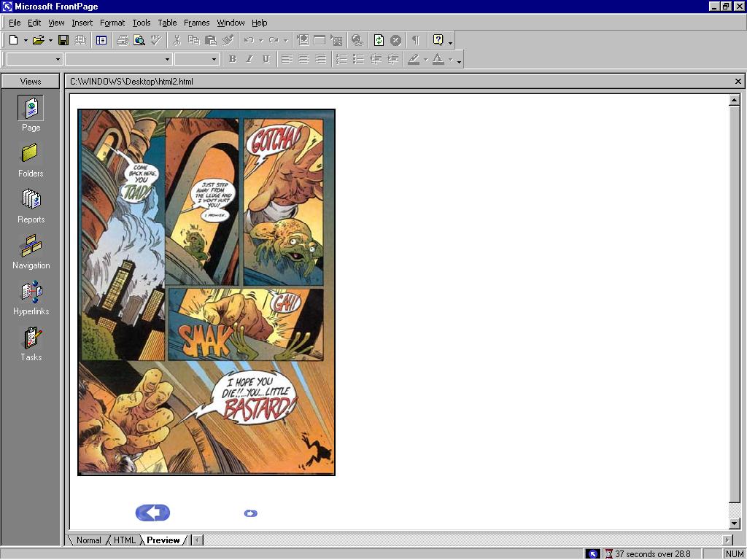The width and height of the screenshot is (747, 560).
Task: Select the Page view
Action: [x=31, y=114]
